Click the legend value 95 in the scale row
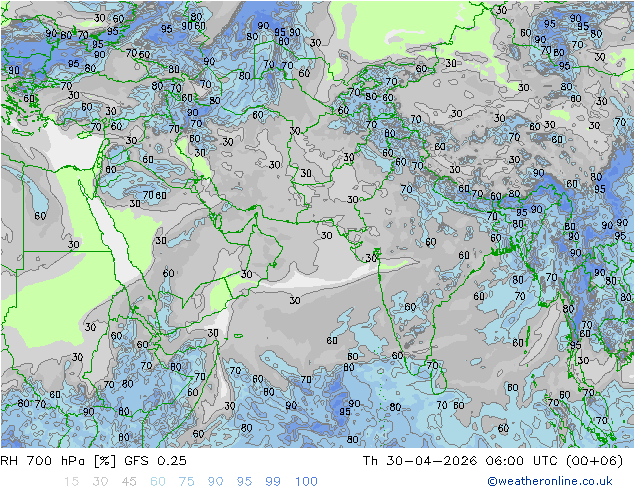This screenshot has width=634, height=490. pyautogui.click(x=244, y=482)
